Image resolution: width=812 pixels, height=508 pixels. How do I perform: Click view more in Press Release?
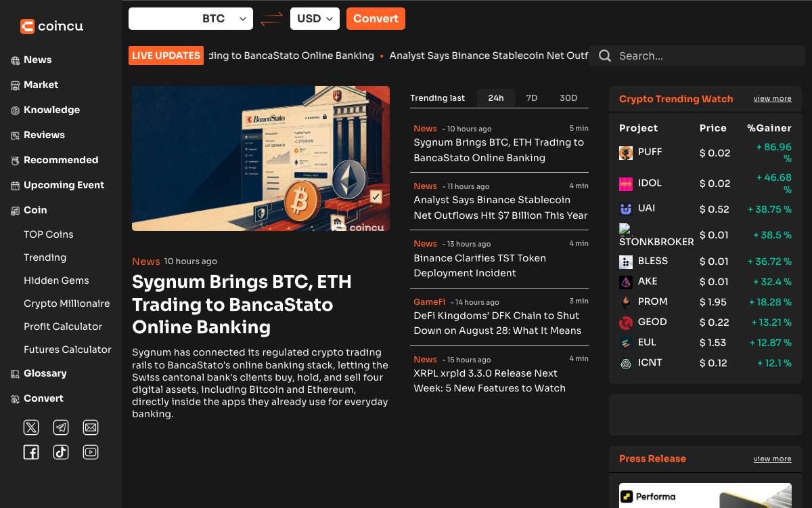pos(772,459)
